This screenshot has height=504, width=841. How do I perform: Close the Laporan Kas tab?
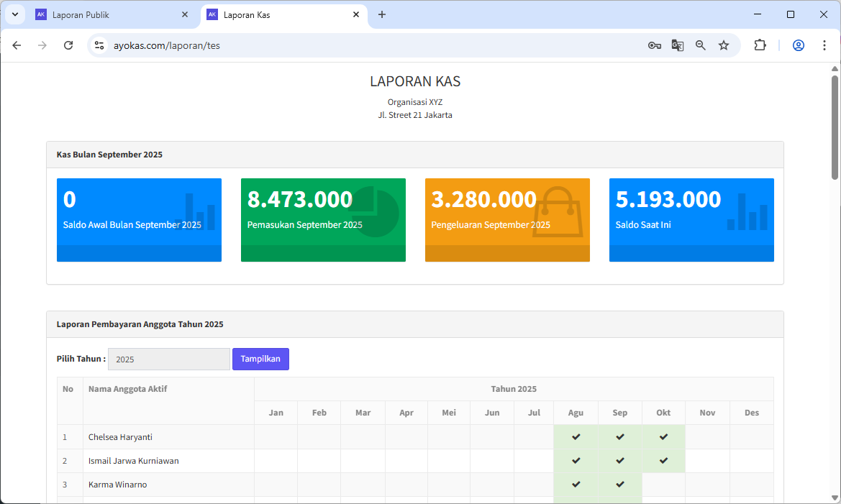pos(355,14)
